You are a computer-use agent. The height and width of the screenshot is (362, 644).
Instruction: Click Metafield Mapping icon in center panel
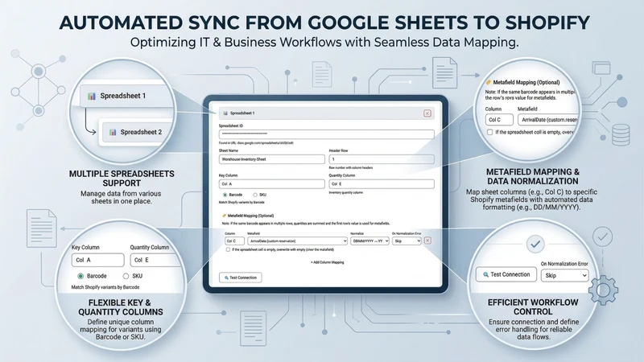[x=225, y=216]
